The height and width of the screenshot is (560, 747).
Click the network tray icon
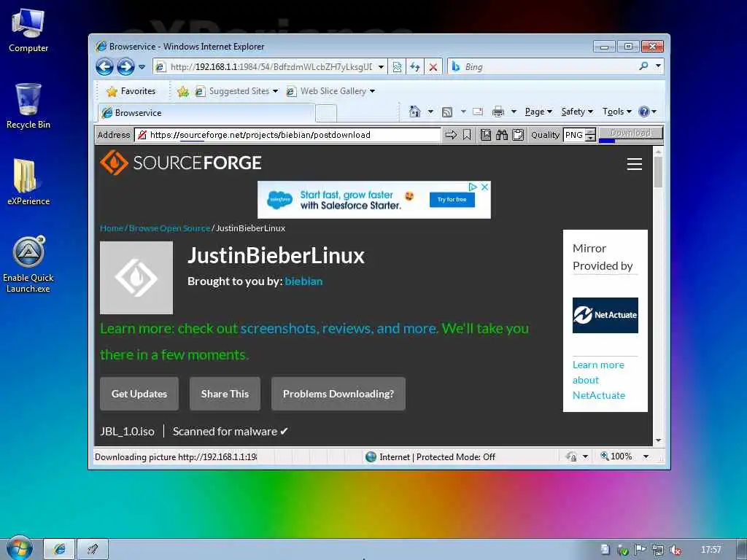[x=658, y=550]
